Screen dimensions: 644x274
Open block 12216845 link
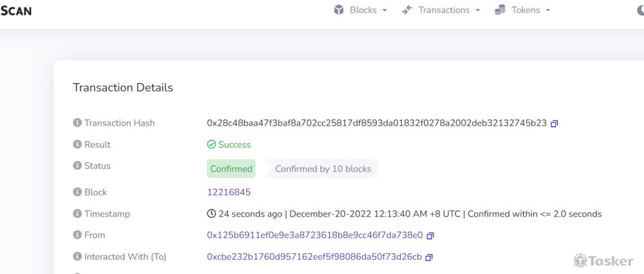pyautogui.click(x=229, y=192)
